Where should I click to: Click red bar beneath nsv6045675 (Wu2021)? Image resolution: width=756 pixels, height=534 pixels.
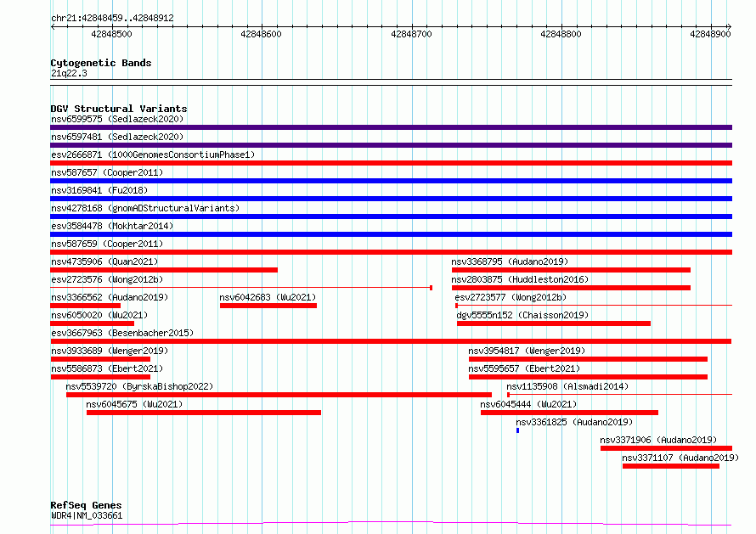tap(204, 413)
